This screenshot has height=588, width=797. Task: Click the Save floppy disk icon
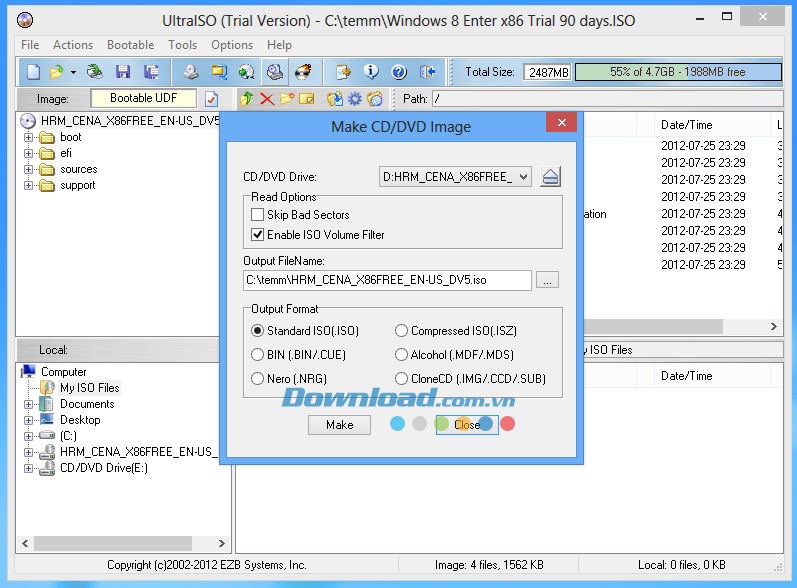123,72
